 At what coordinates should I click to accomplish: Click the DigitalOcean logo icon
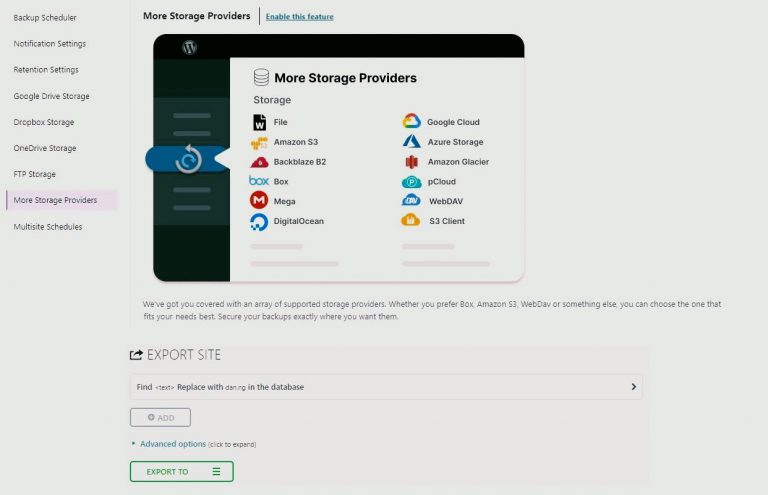pos(259,221)
